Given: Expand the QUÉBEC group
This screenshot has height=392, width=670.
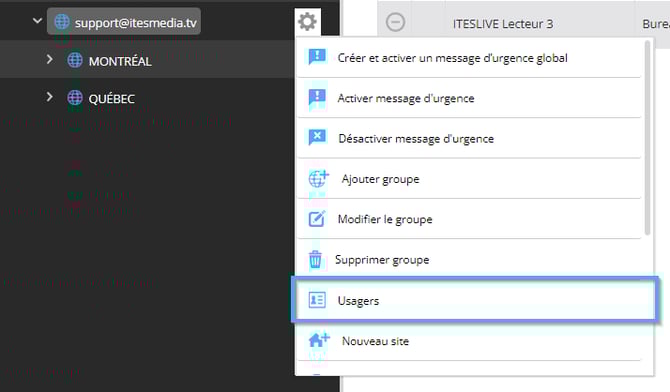Looking at the screenshot, I should tap(50, 97).
